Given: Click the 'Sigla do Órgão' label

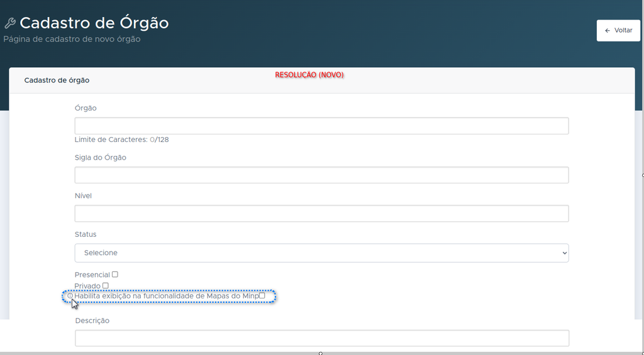Looking at the screenshot, I should tap(100, 158).
